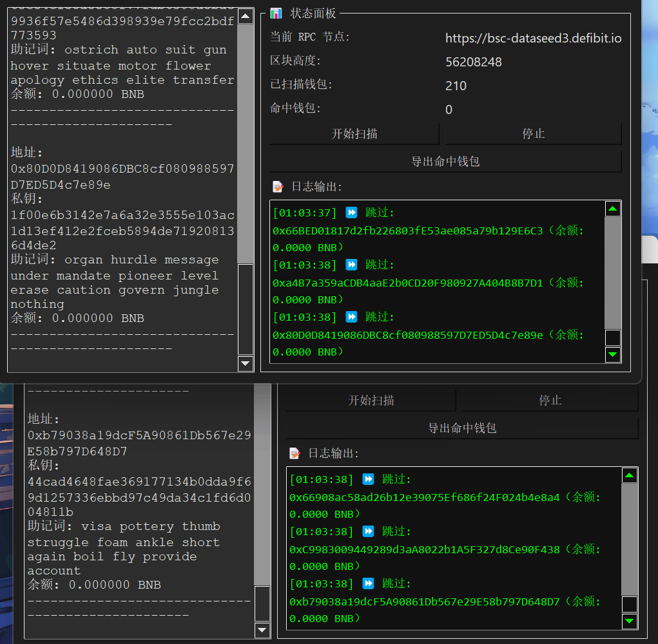The height and width of the screenshot is (644, 658).
Task: Click the RPC node URL bsc-dataseed3.defibit.io
Action: 533,39
